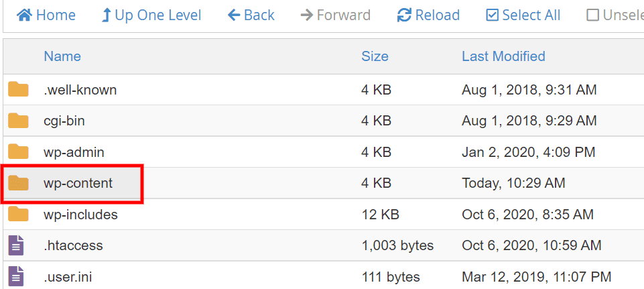Screen dimensions: 644x289
Task: Click the Home icon in toolbar
Action: 24,15
